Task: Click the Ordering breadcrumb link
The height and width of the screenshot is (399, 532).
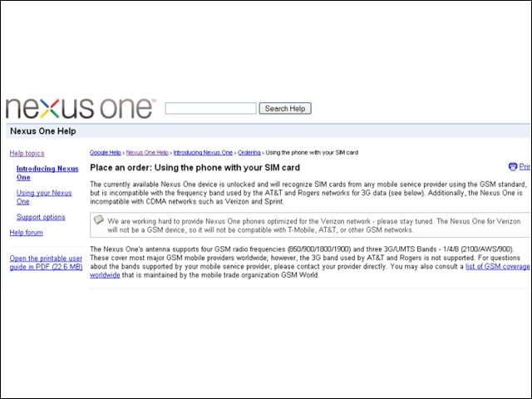Action: click(249, 153)
